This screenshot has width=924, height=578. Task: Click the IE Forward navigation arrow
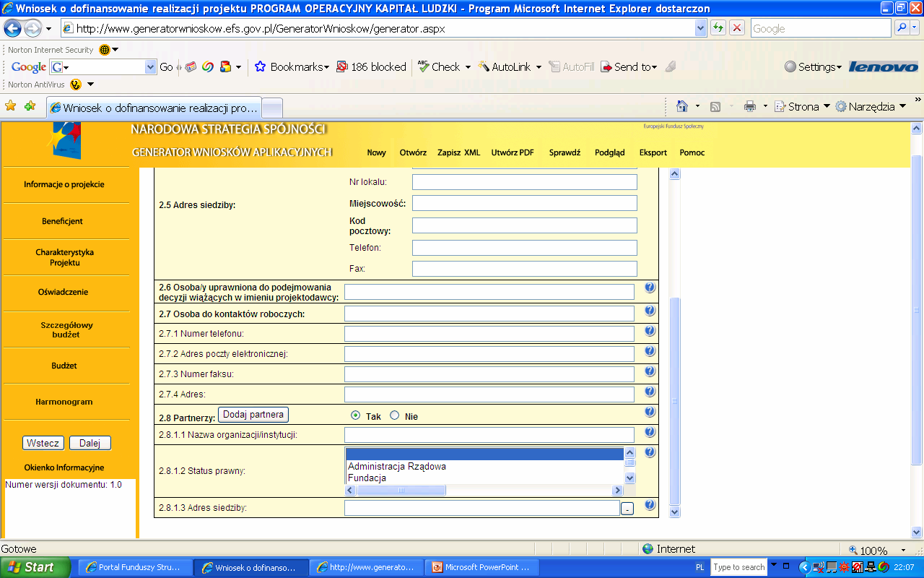coord(32,29)
